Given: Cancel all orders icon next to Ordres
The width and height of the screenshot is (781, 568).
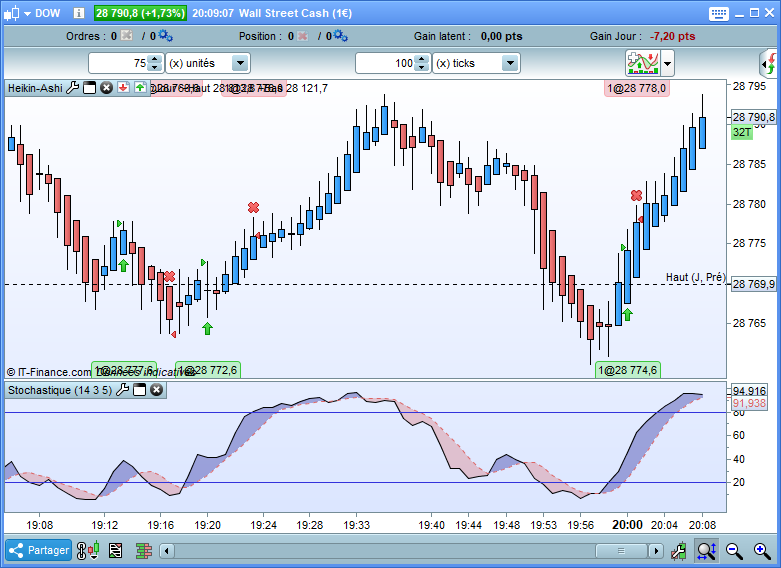Looking at the screenshot, I should coord(127,36).
